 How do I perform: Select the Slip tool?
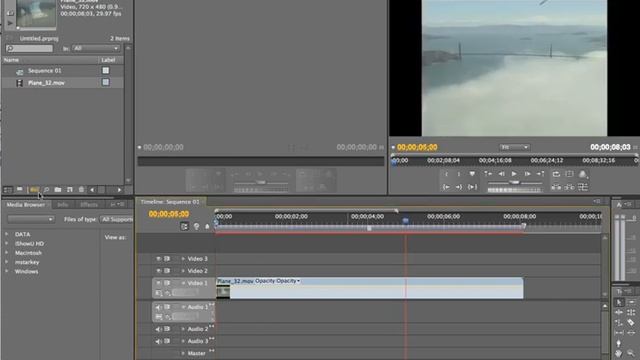coord(619,333)
